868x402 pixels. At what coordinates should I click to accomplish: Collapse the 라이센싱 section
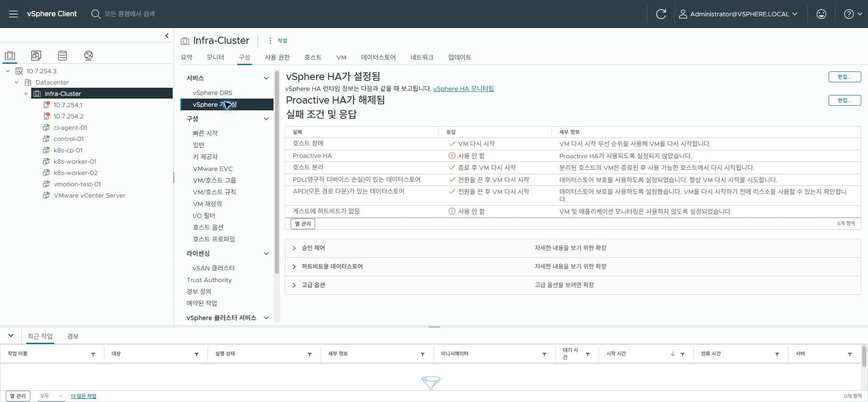point(266,254)
